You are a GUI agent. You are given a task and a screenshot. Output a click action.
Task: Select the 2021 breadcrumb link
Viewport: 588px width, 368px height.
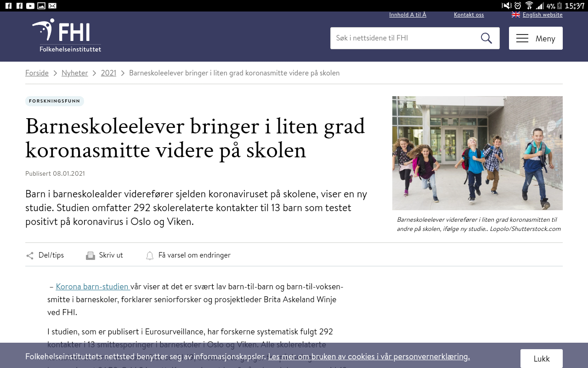(x=108, y=73)
